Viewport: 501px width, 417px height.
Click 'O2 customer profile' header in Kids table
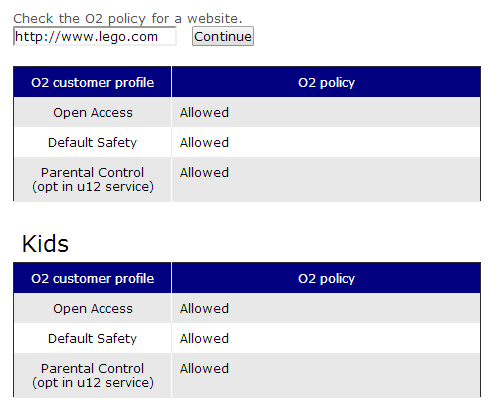tap(92, 278)
